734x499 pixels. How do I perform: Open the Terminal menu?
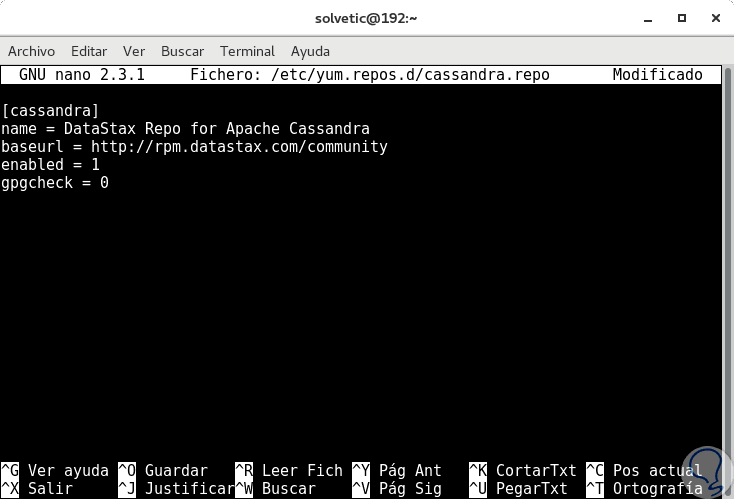click(x=247, y=51)
